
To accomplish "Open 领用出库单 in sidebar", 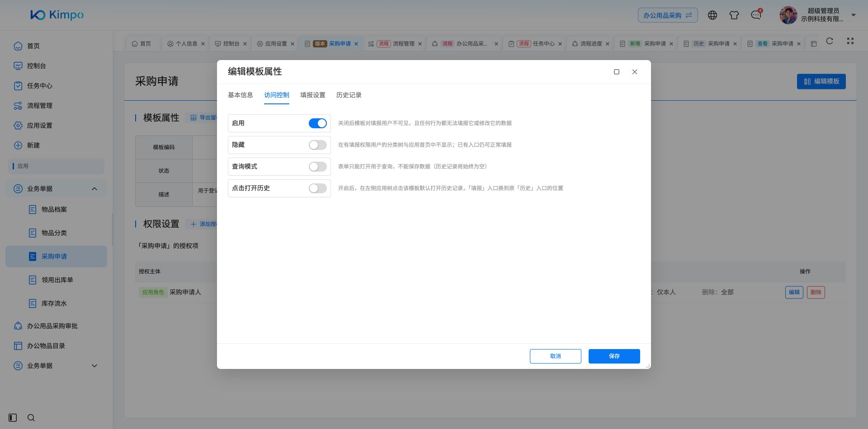I will (x=57, y=280).
